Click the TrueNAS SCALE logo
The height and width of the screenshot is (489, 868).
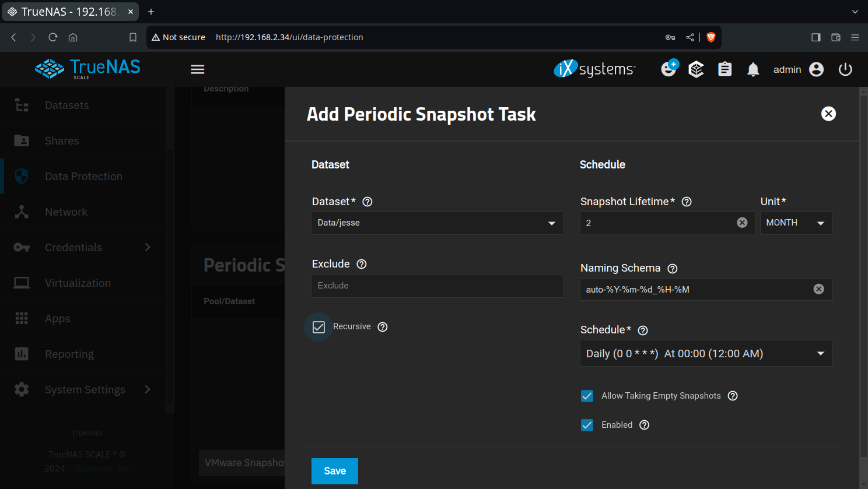click(x=87, y=69)
